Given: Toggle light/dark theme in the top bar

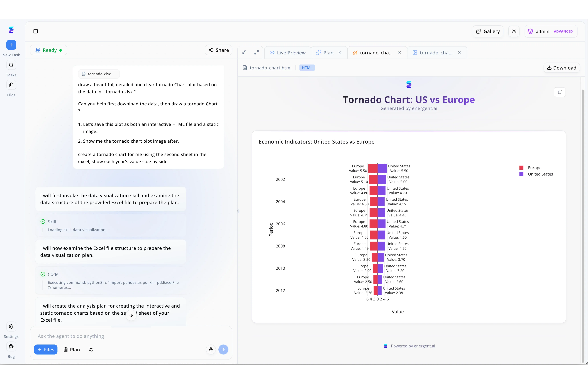Looking at the screenshot, I should 514,31.
